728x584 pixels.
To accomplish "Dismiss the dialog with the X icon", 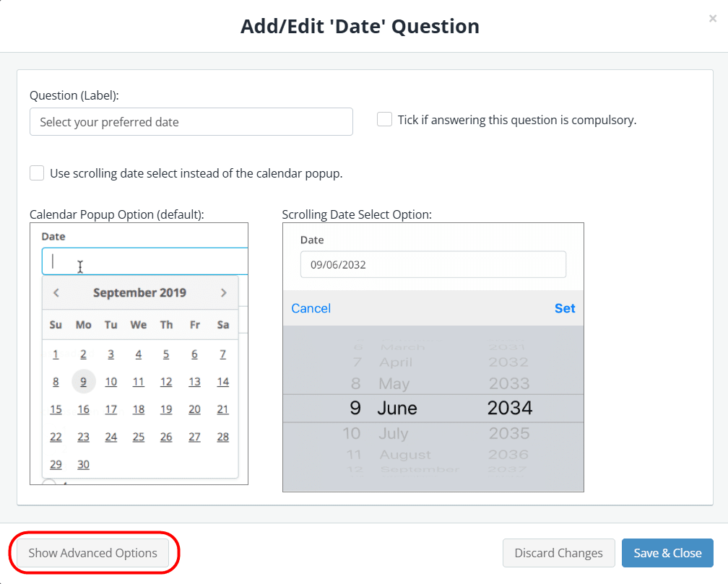I will pos(712,19).
